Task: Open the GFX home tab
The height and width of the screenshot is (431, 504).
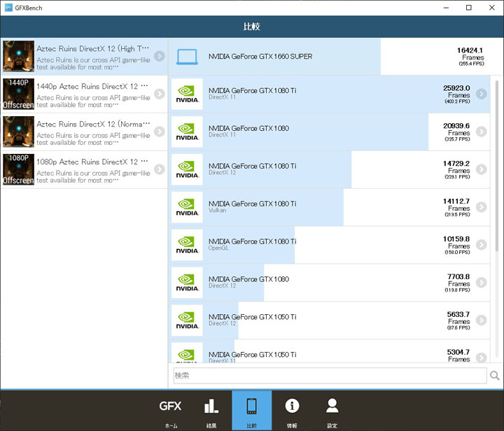Action: pyautogui.click(x=171, y=411)
